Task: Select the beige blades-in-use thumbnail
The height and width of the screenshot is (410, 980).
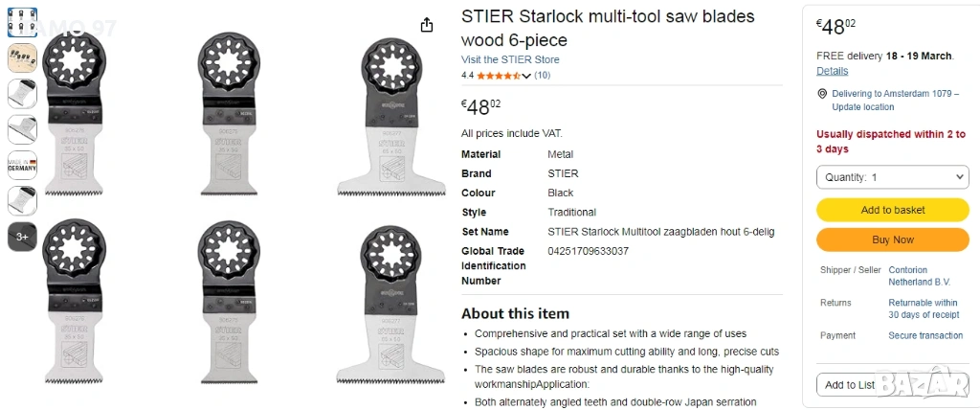Action: tap(22, 57)
